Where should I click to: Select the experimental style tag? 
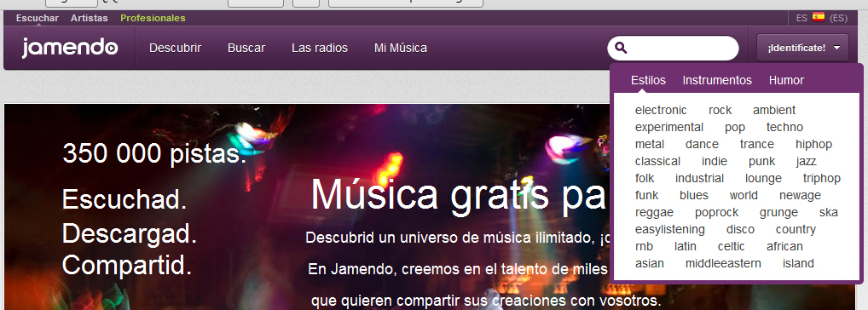[669, 127]
